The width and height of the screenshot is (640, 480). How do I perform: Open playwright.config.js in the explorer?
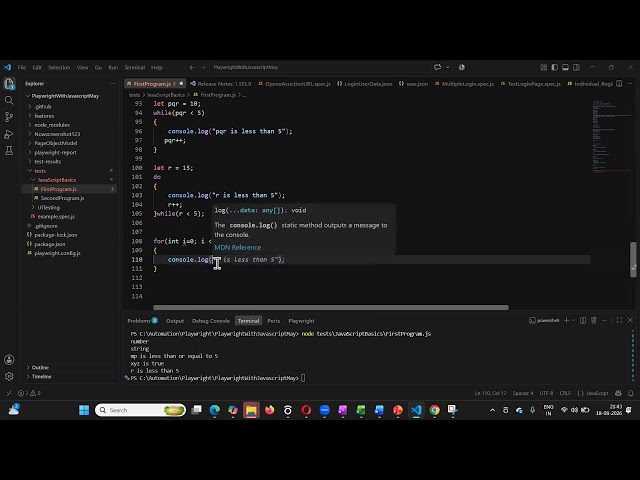tap(57, 253)
